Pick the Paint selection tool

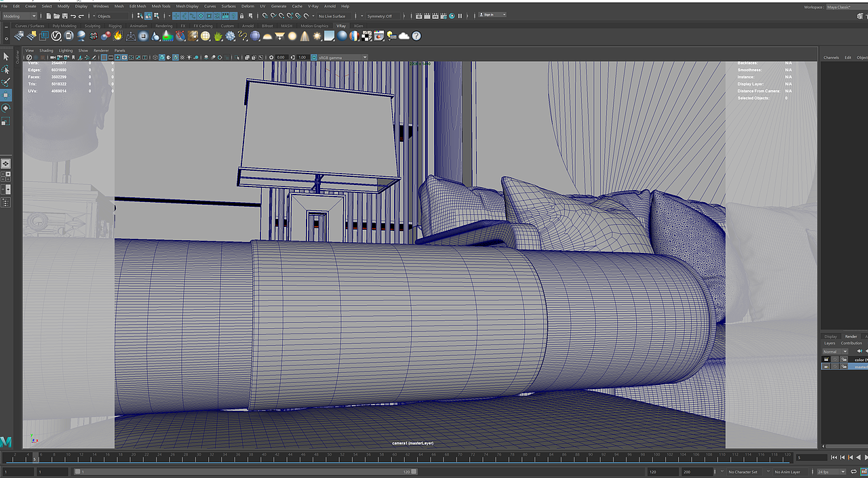(6, 82)
